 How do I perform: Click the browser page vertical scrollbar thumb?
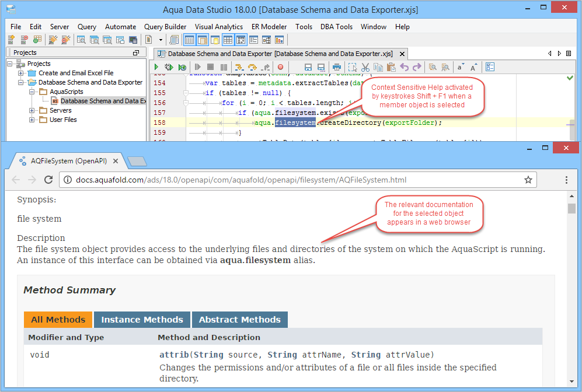coord(571,208)
